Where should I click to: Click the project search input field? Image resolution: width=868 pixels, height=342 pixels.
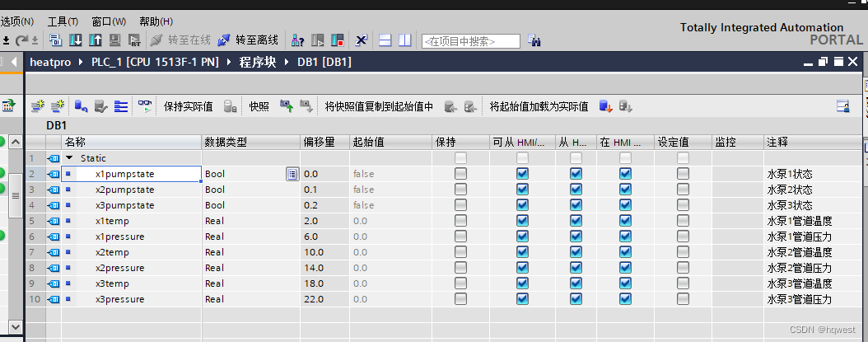[471, 41]
